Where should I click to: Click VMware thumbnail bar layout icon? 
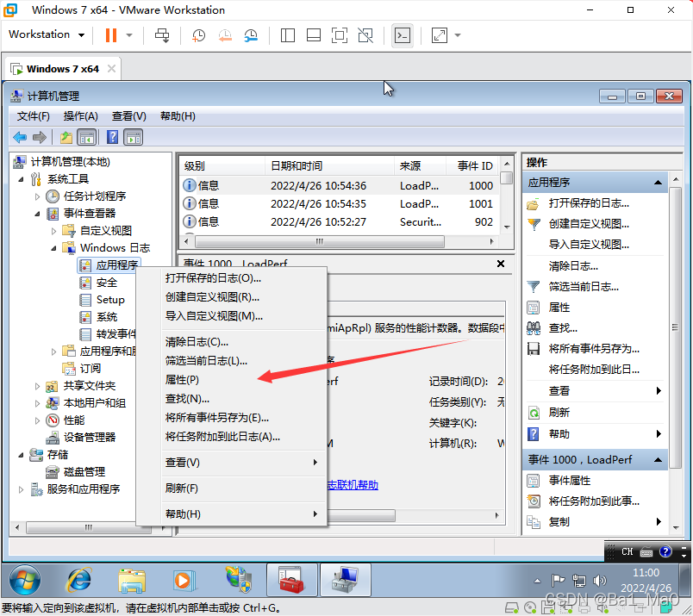(x=314, y=35)
